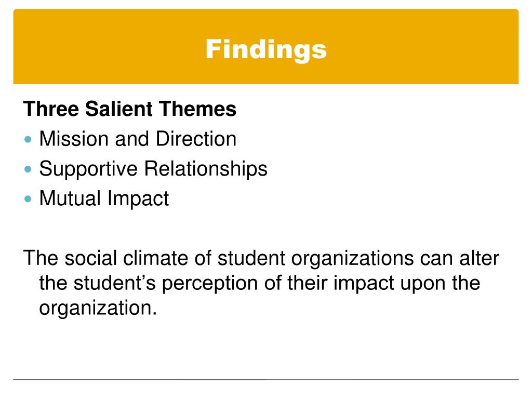Click the blue bullet before Supportive Relationships
The height and width of the screenshot is (399, 532).
coord(28,169)
